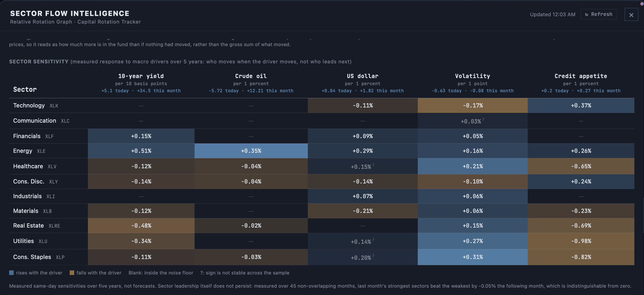Click the 'SECTOR FLOW INTELLIGENCE' title

(x=70, y=13)
